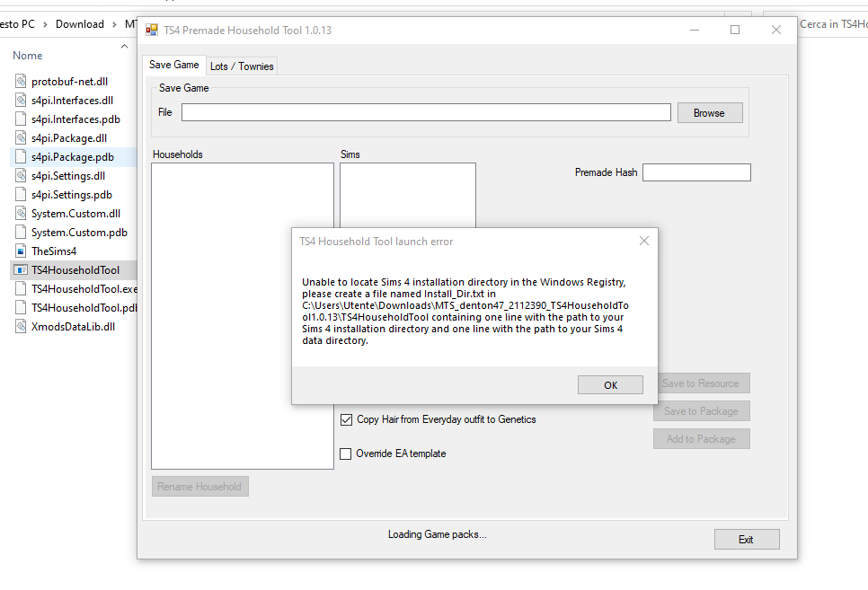
Task: Click the Premade Hash input field
Action: (x=697, y=172)
